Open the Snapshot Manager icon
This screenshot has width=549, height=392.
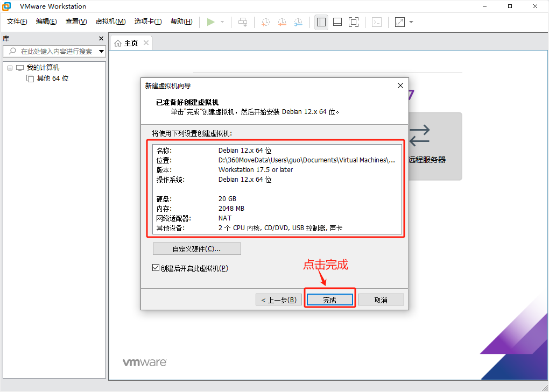pyautogui.click(x=298, y=22)
